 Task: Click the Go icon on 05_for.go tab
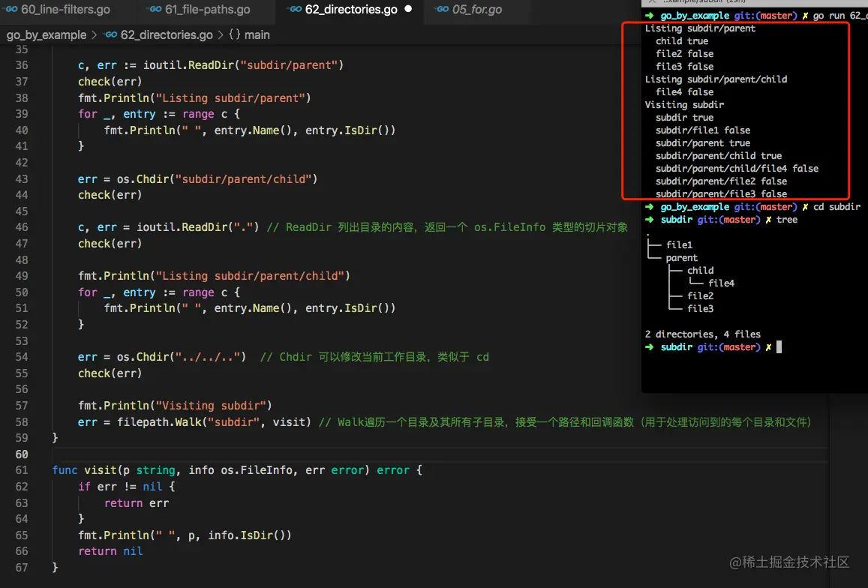tap(443, 10)
